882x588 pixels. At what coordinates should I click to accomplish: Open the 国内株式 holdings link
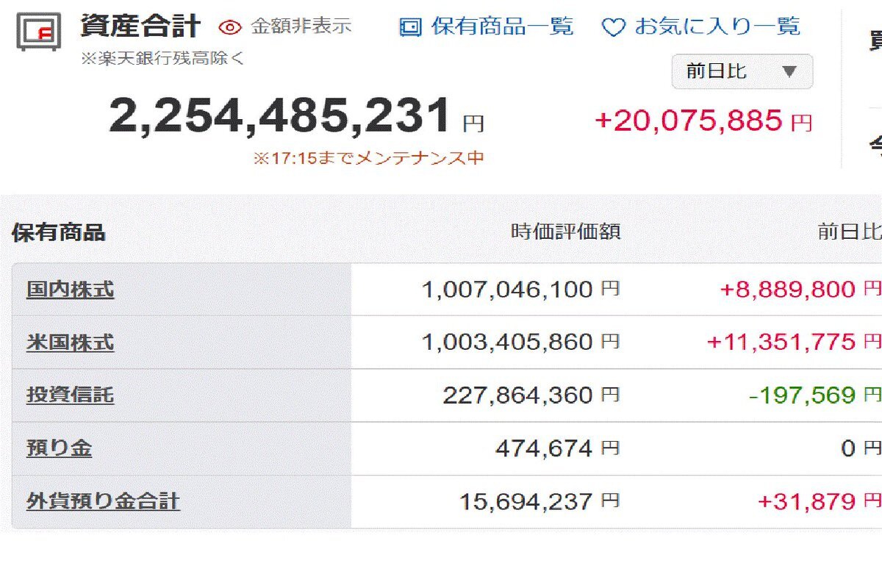71,290
